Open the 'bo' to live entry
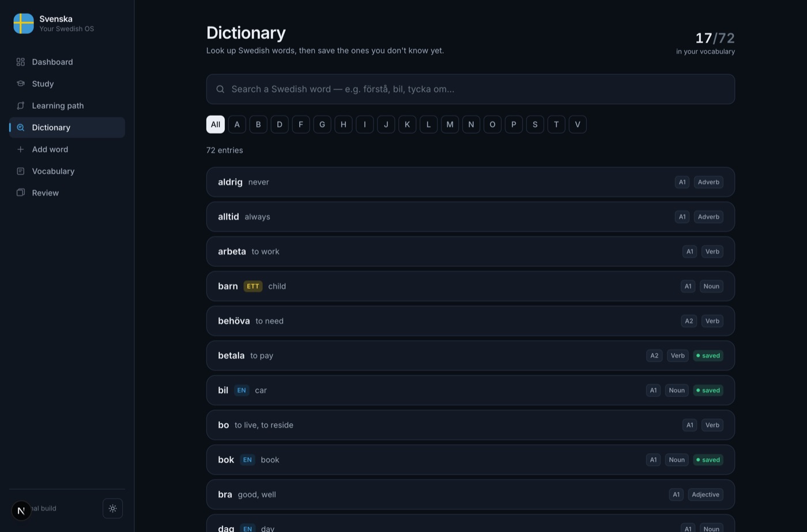807x532 pixels. [470, 425]
